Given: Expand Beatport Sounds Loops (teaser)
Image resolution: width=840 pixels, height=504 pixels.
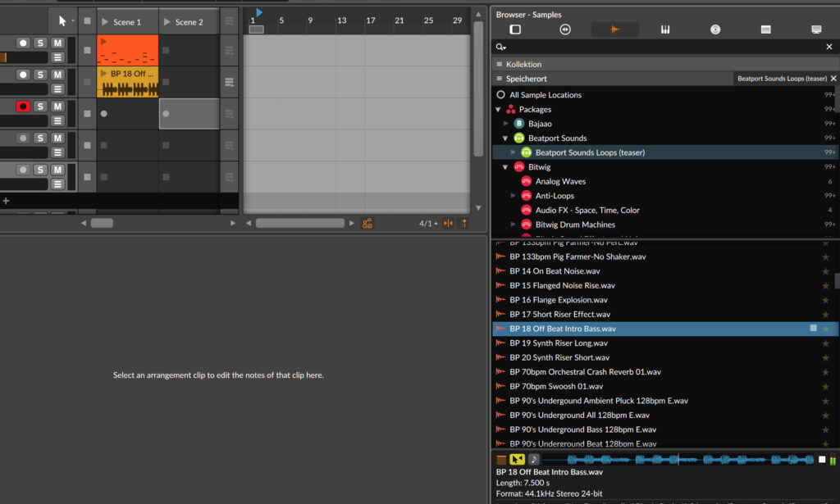Looking at the screenshot, I should 513,152.
